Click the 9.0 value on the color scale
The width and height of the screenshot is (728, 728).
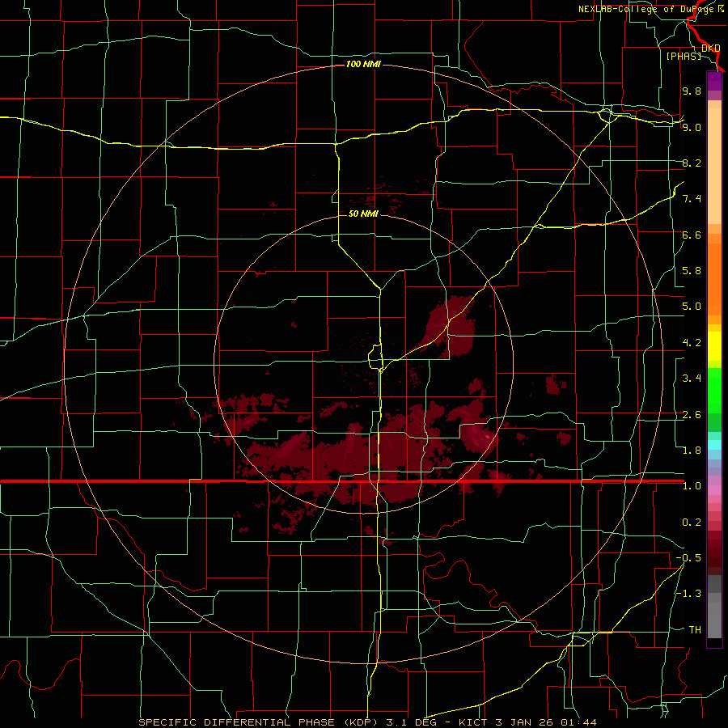coord(692,127)
